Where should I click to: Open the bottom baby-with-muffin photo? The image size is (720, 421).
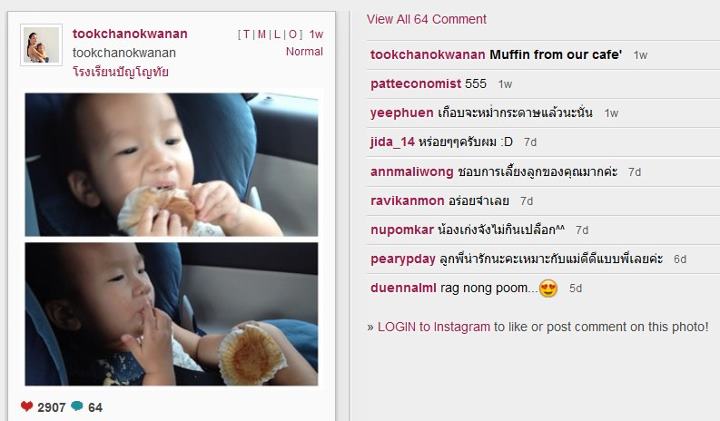click(x=171, y=314)
